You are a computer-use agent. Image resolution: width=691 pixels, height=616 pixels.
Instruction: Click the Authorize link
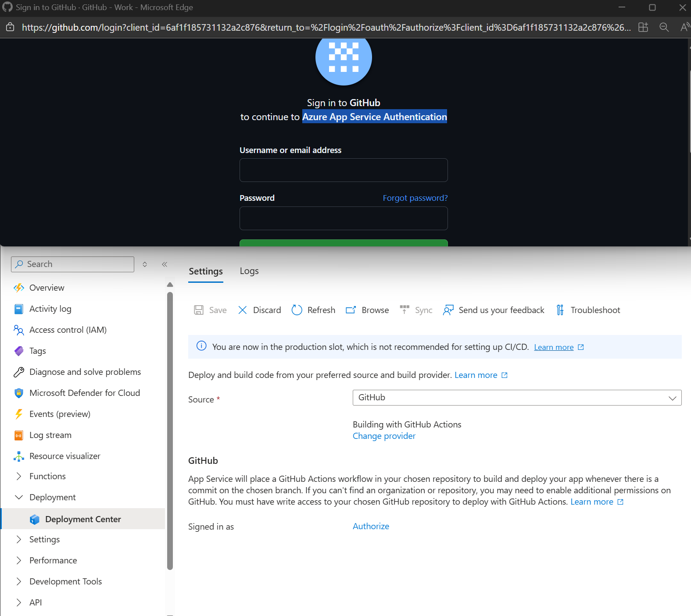[371, 526]
